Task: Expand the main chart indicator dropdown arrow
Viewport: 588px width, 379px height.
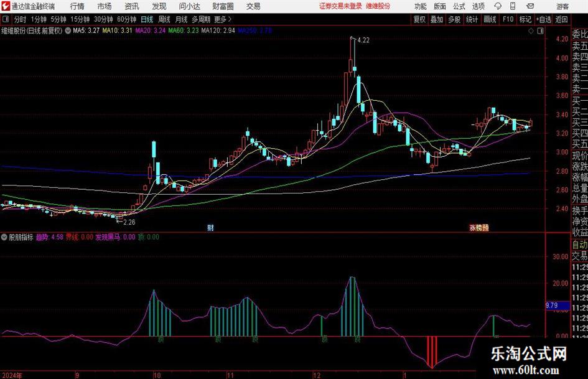Action: click(x=68, y=30)
